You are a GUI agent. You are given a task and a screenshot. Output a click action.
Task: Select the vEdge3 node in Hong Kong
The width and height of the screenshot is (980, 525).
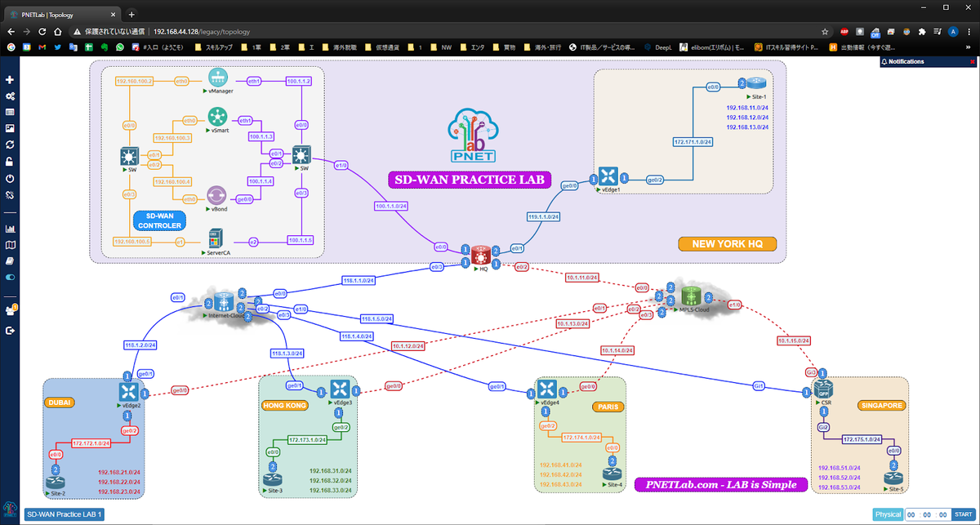(340, 391)
